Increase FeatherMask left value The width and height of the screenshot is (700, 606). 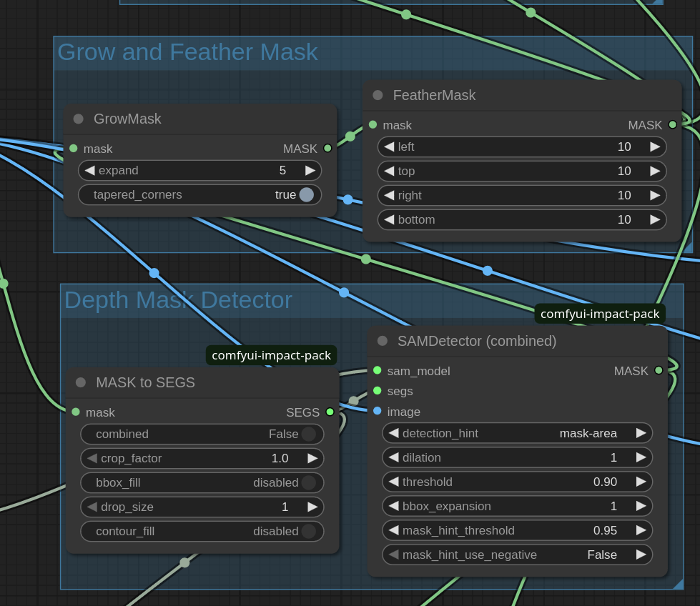(x=655, y=146)
